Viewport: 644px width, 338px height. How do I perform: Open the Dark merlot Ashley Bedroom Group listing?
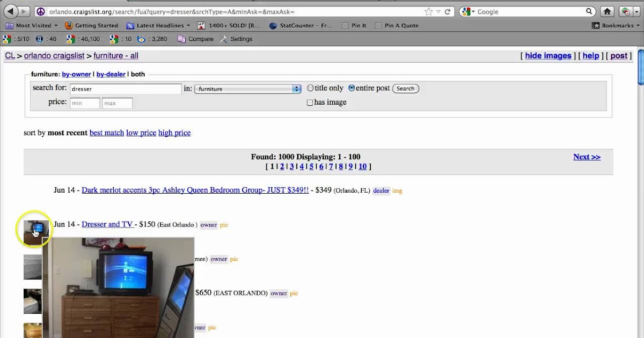[x=195, y=190]
